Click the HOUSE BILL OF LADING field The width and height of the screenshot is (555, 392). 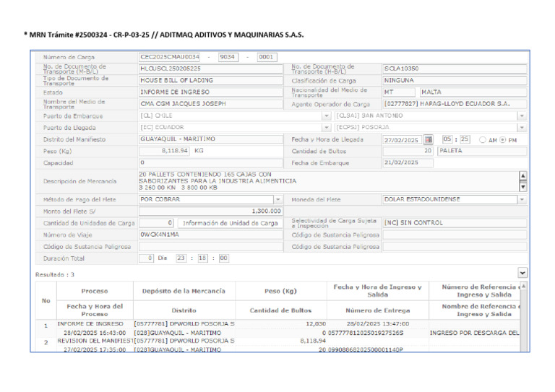pyautogui.click(x=210, y=80)
